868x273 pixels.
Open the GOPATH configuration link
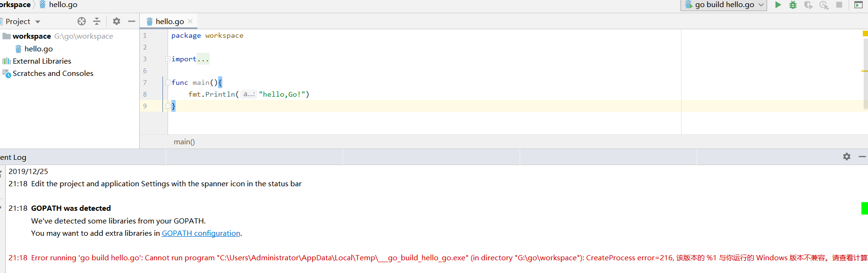pyautogui.click(x=201, y=233)
